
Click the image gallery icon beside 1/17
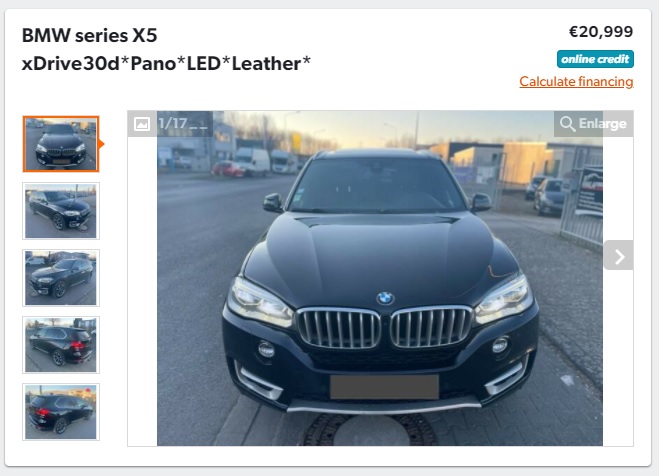[142, 124]
